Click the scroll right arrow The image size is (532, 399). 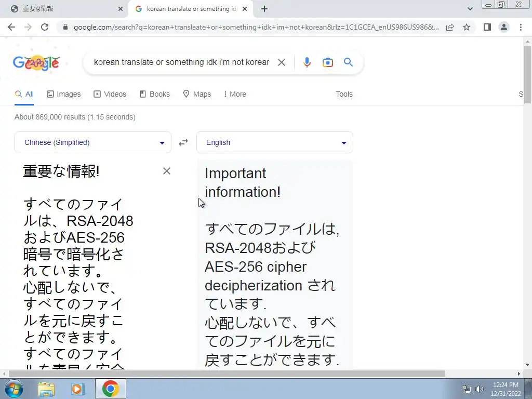[519, 374]
